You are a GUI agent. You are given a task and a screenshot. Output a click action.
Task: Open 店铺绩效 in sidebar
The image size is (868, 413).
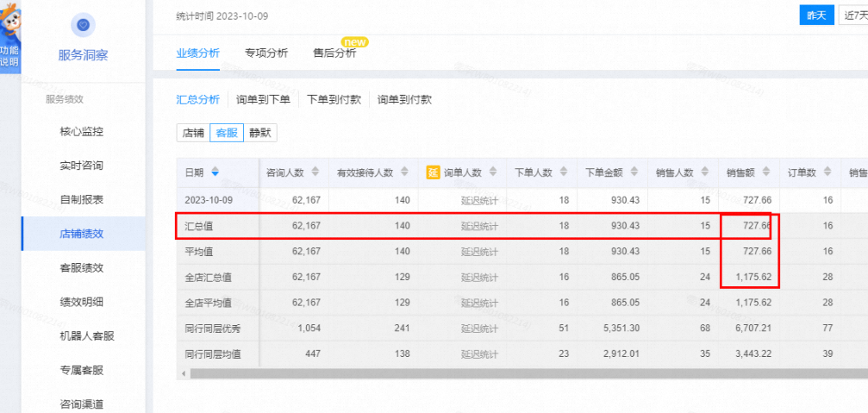(81, 234)
